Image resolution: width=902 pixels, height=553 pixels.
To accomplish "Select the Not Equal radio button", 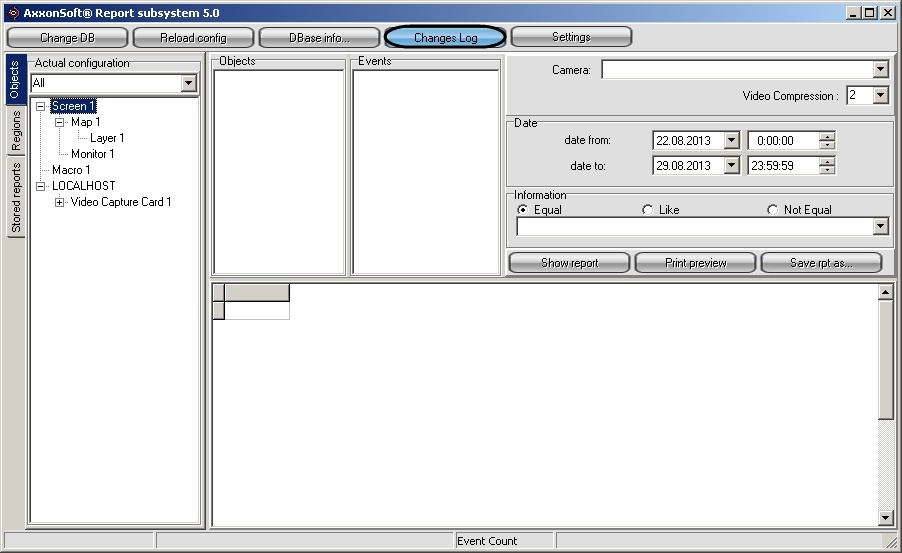I will coord(773,209).
